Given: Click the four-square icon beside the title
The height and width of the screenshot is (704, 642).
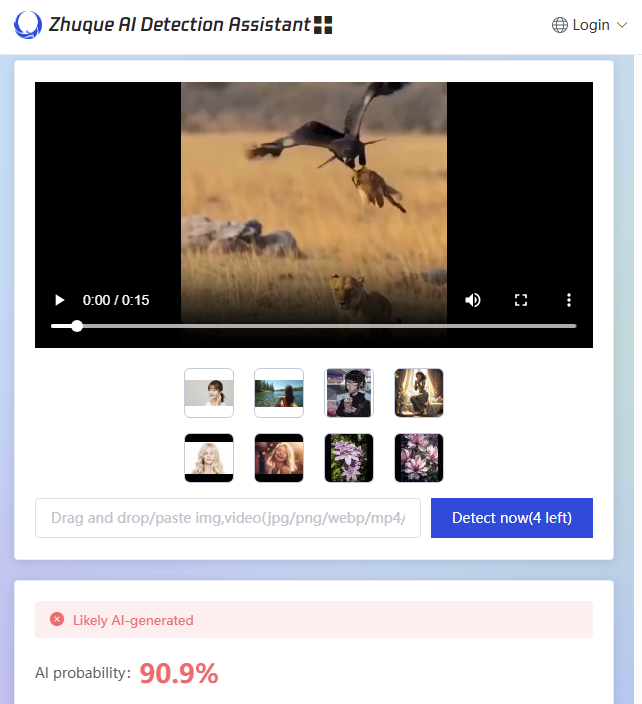Looking at the screenshot, I should coord(323,25).
